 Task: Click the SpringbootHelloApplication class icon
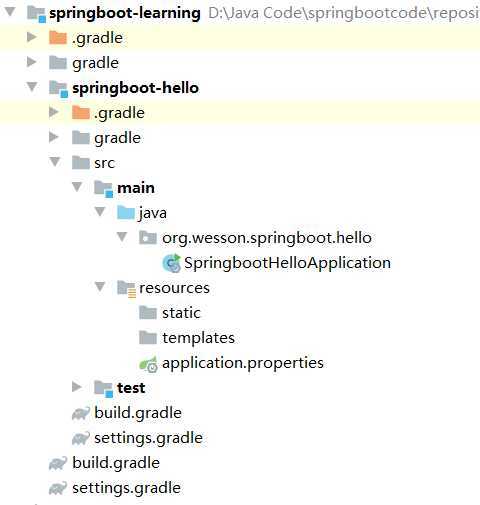coord(171,263)
